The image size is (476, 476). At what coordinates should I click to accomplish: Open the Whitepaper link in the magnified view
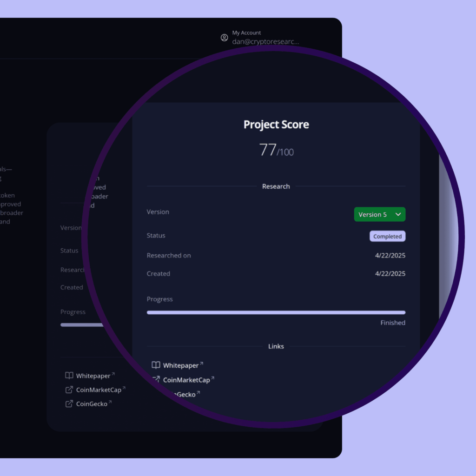tap(181, 366)
